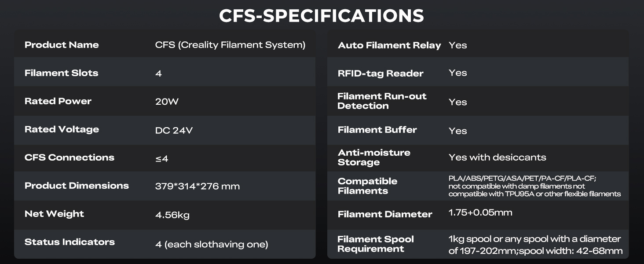Image resolution: width=644 pixels, height=264 pixels.
Task: Click the CFS Connections label
Action: tap(70, 158)
